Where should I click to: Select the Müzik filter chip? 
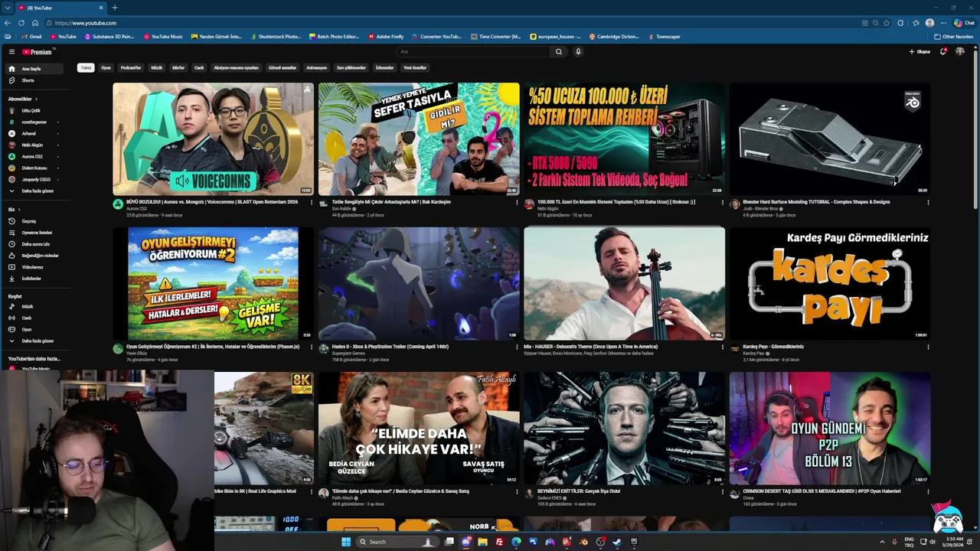[x=157, y=68]
